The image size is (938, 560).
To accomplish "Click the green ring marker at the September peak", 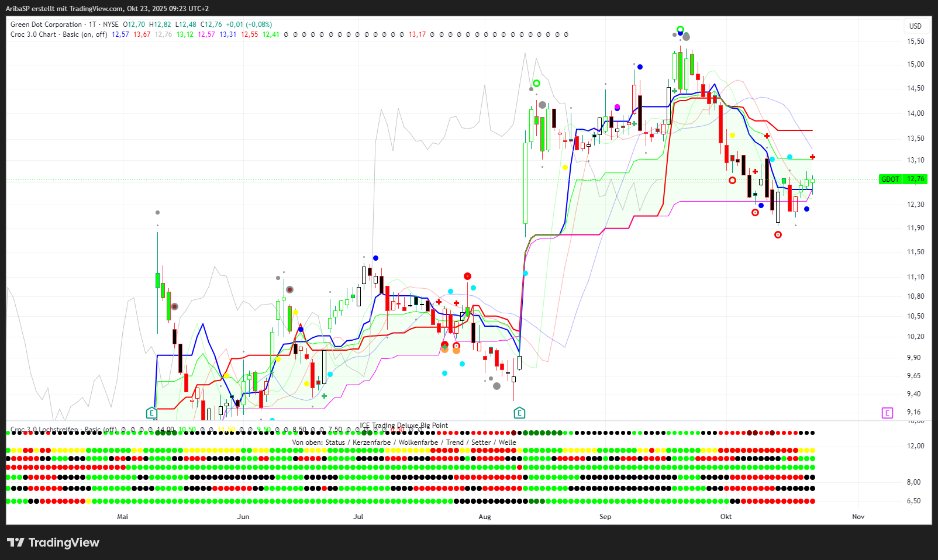I will pyautogui.click(x=680, y=29).
